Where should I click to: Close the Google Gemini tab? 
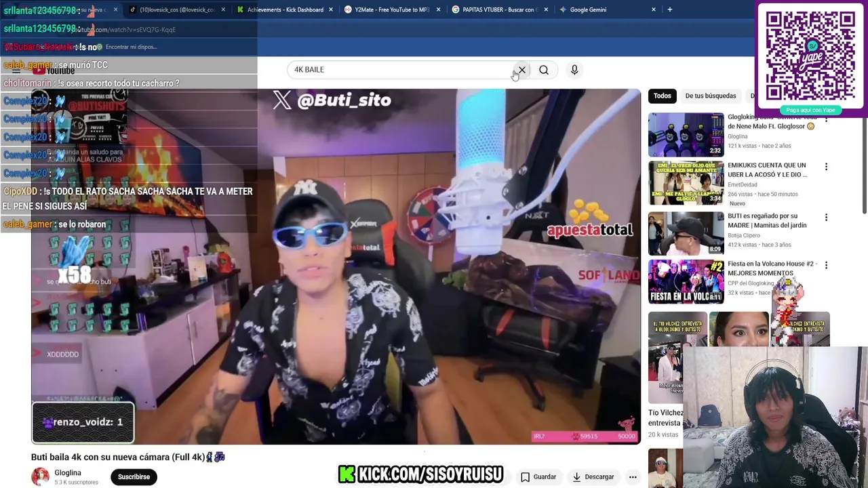point(654,9)
